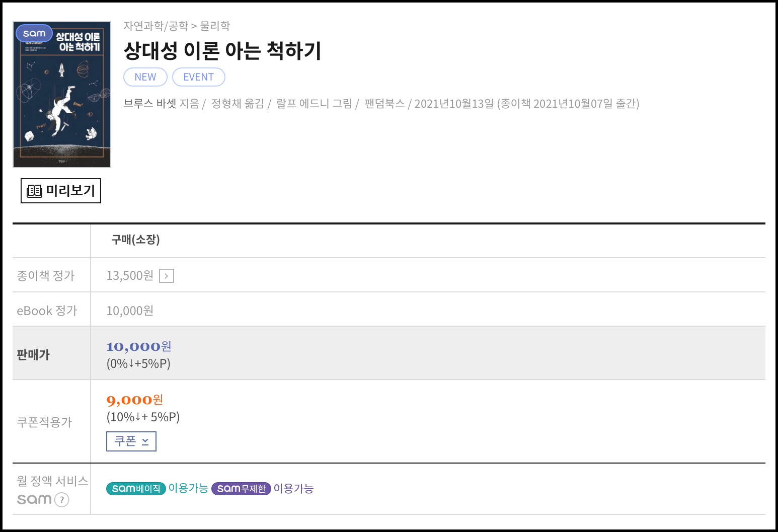Click the (10%↓+ 5%P) discount text
Viewport: 778px width, 532px height.
click(143, 417)
